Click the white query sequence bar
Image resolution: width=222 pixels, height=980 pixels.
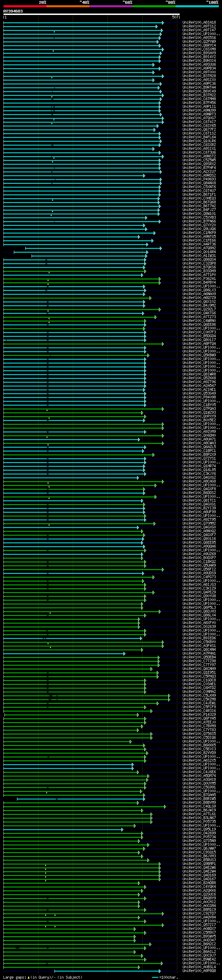pos(92,14)
